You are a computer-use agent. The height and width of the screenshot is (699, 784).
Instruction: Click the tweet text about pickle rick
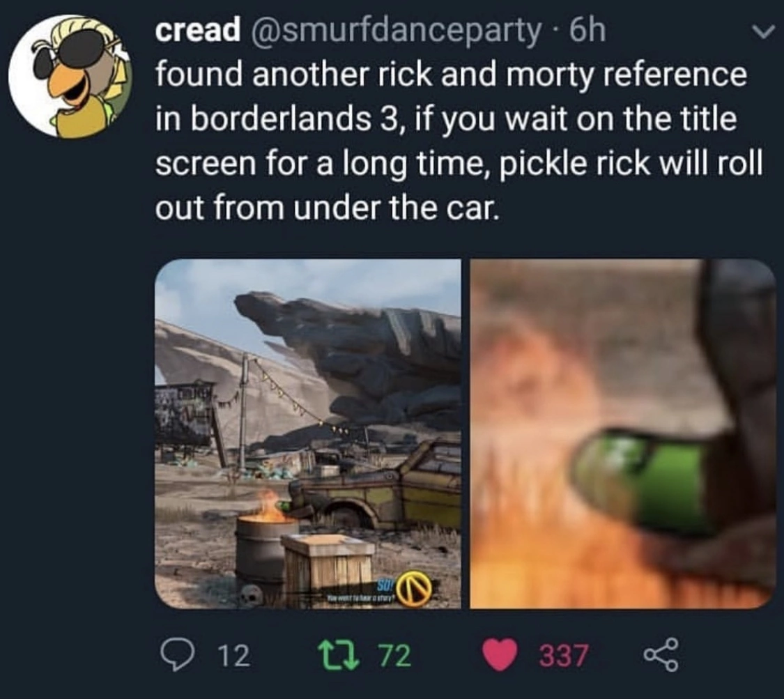(x=459, y=141)
